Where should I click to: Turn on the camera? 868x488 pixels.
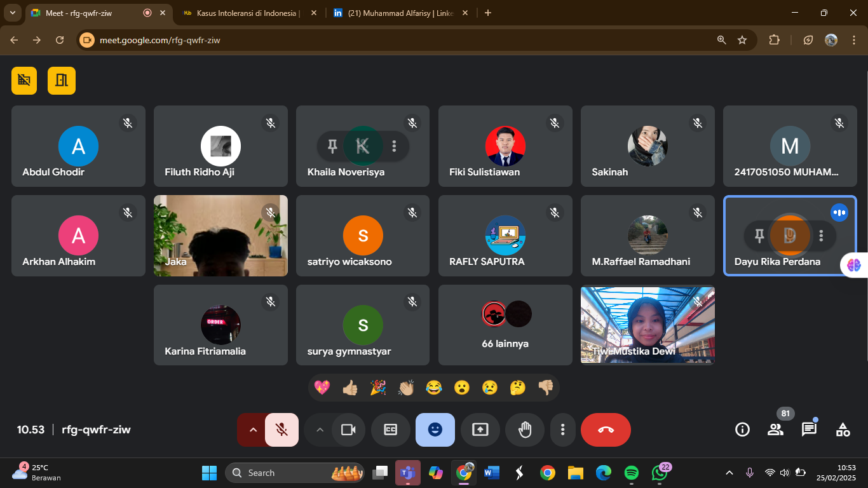pos(348,430)
